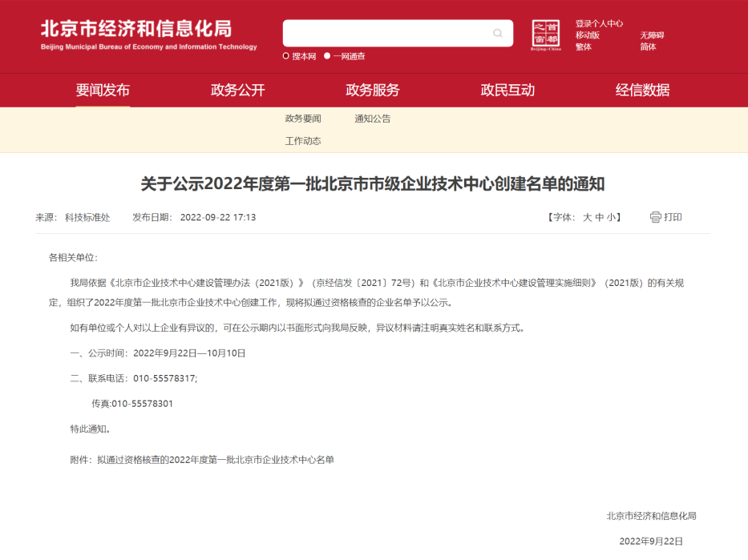Click the 打印 print link

pos(673,217)
